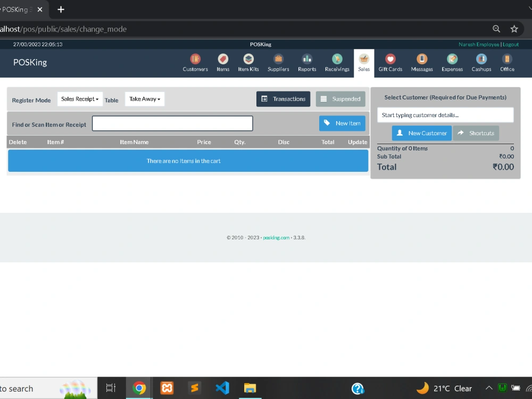This screenshot has height=399, width=532.
Task: Focus the customer details search field
Action: coord(445,115)
